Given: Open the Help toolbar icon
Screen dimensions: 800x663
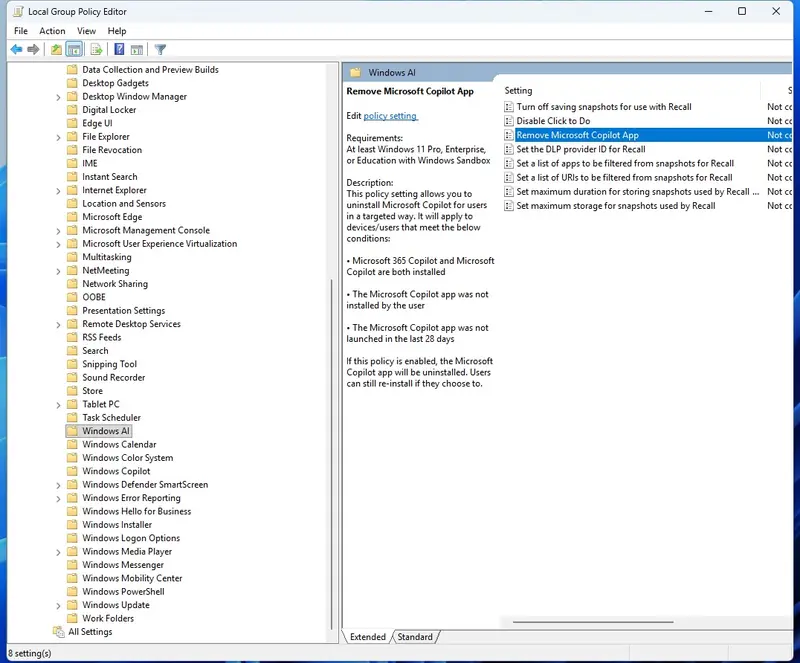Looking at the screenshot, I should pyautogui.click(x=119, y=50).
